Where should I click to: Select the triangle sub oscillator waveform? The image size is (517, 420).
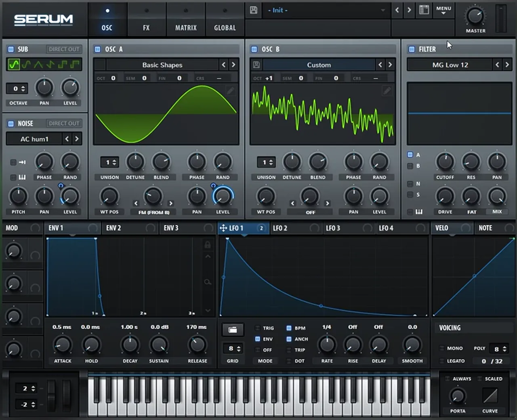coord(38,65)
